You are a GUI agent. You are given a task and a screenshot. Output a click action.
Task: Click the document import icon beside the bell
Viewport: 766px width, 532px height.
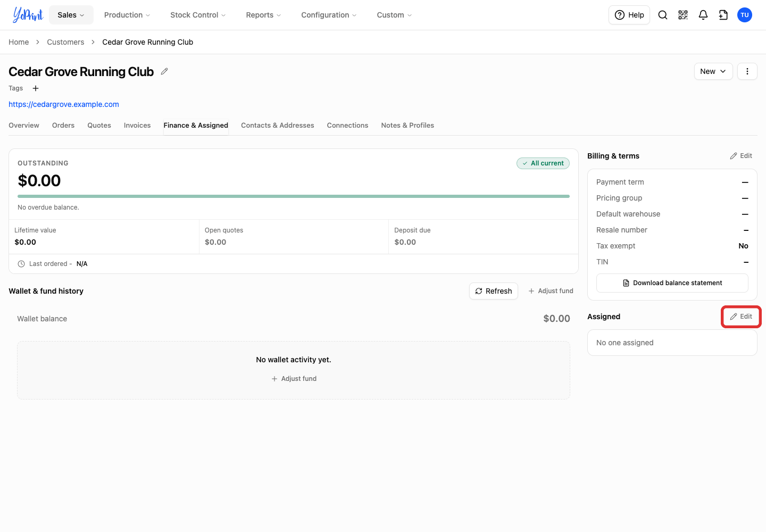723,15
